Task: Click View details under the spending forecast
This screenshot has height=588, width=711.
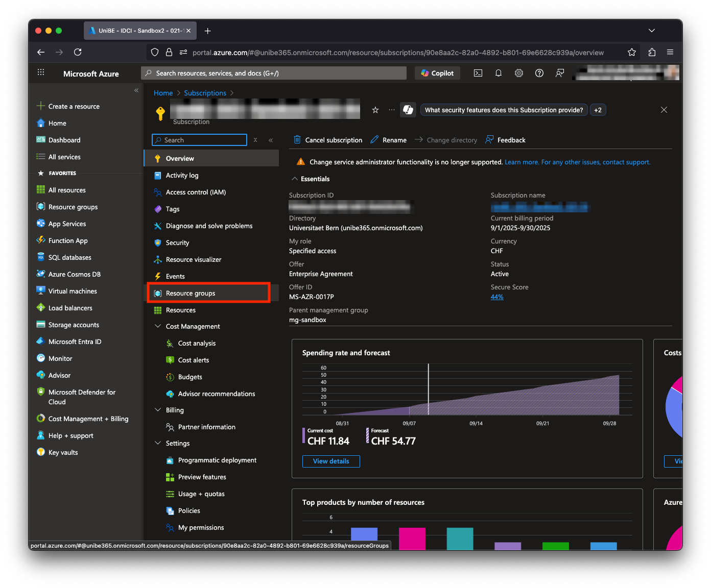Action: coord(331,461)
